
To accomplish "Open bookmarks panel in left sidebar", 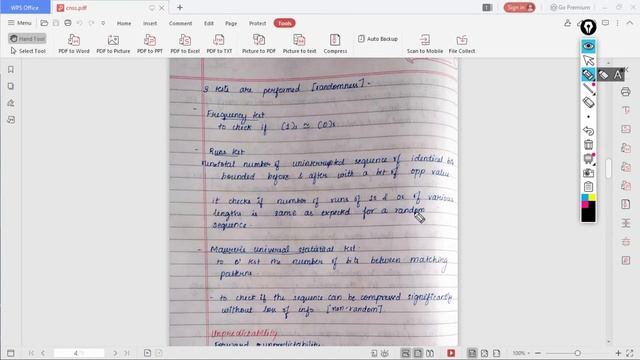I will pos(11,69).
